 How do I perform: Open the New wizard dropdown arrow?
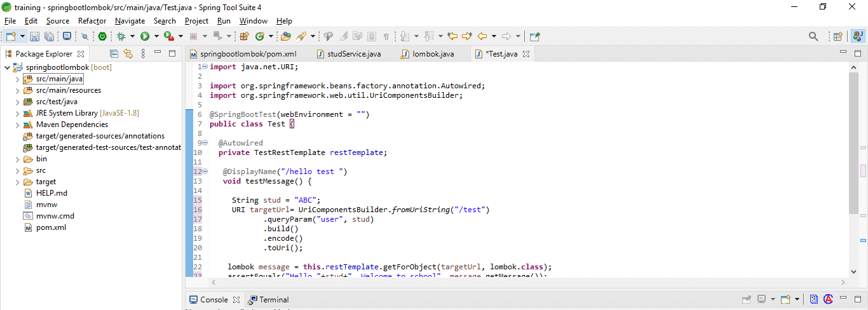point(22,37)
